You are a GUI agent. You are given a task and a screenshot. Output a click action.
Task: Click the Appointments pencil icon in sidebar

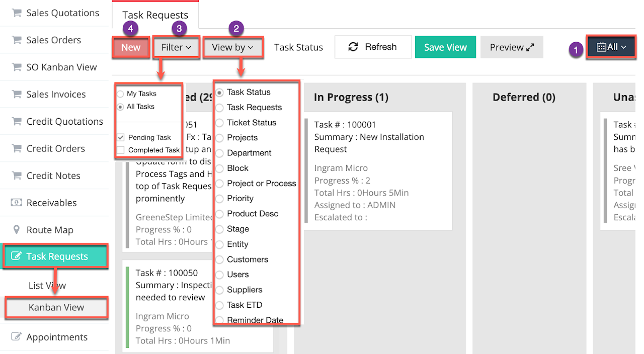point(17,337)
